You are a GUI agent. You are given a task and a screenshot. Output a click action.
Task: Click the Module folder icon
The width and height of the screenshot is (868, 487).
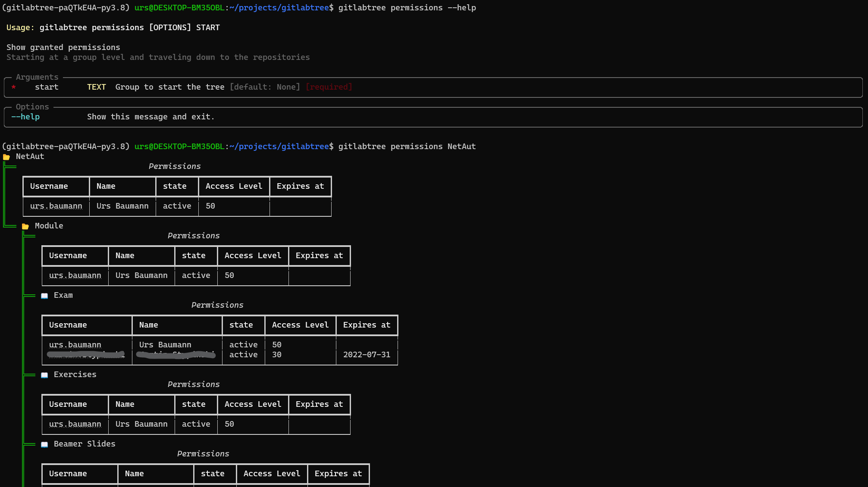click(25, 226)
